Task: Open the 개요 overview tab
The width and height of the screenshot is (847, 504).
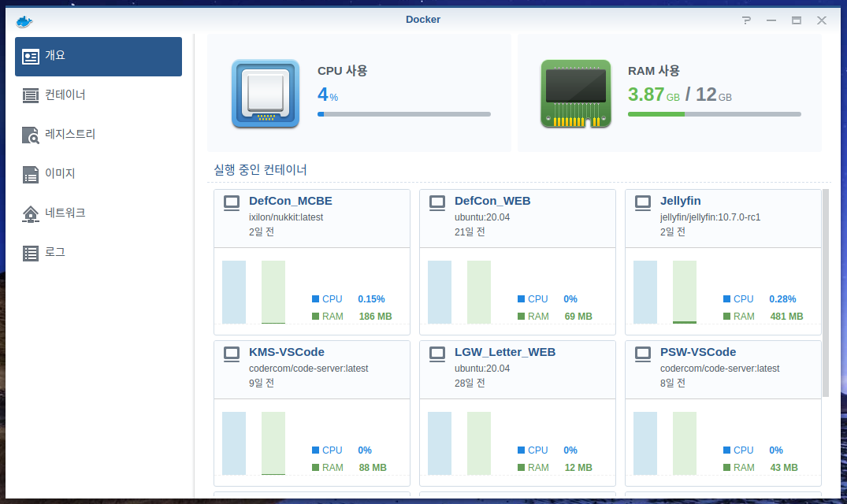Action: pyautogui.click(x=98, y=57)
